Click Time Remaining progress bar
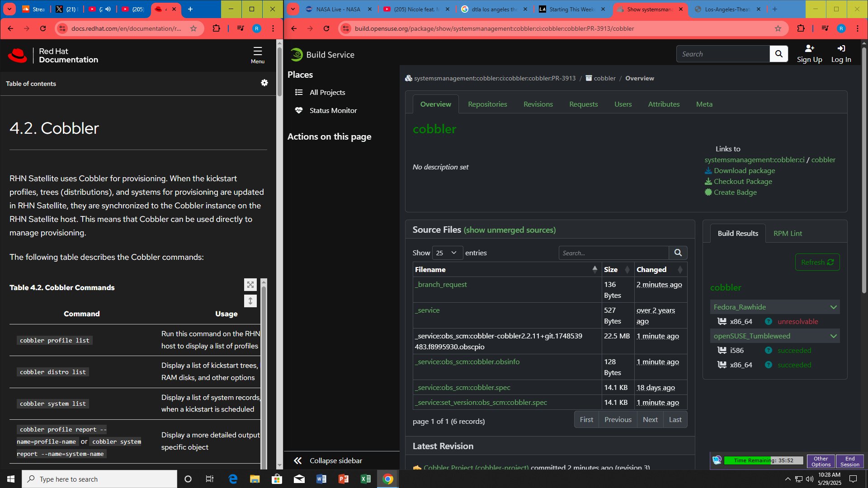Screen dimensions: 868x488 [764, 460]
